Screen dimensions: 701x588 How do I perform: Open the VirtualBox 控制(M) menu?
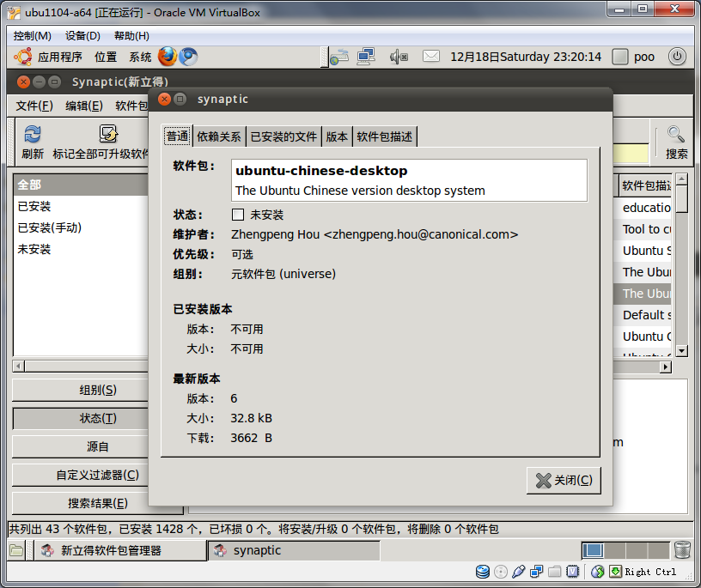click(x=32, y=36)
